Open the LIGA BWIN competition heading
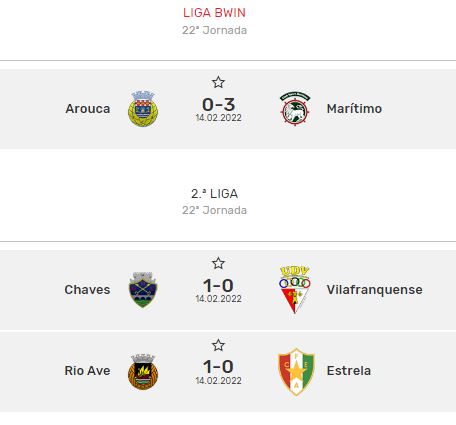 214,13
